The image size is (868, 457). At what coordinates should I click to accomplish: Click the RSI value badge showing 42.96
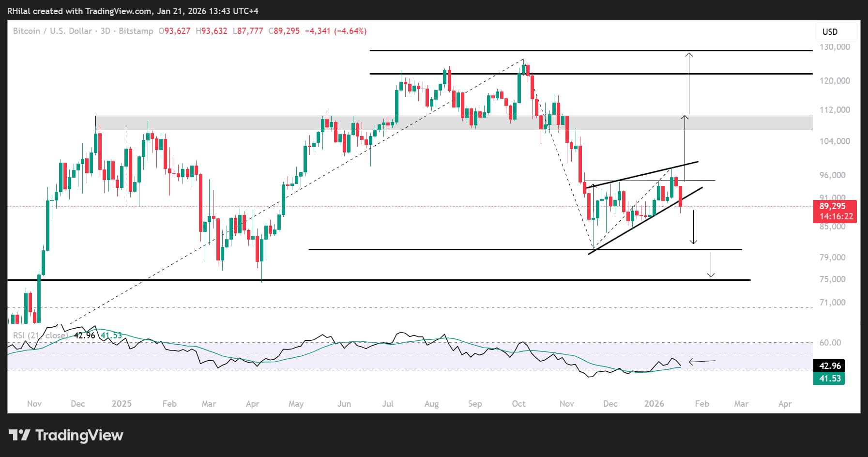(x=831, y=366)
